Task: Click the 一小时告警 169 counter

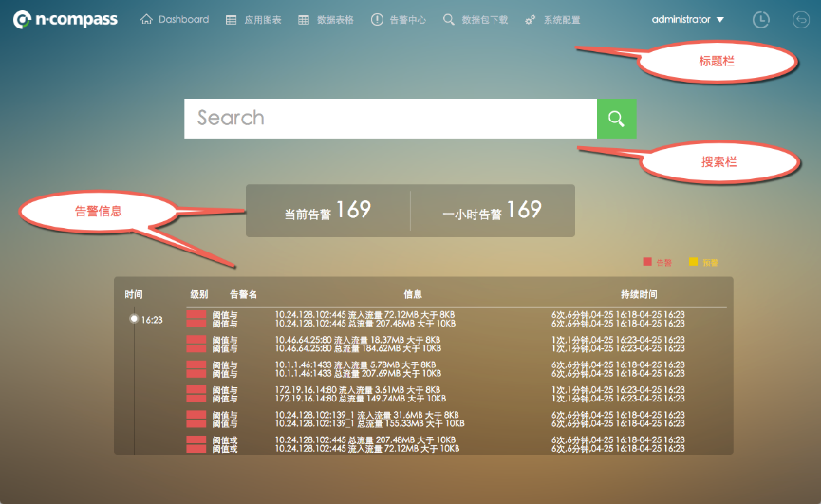Action: 492,211
